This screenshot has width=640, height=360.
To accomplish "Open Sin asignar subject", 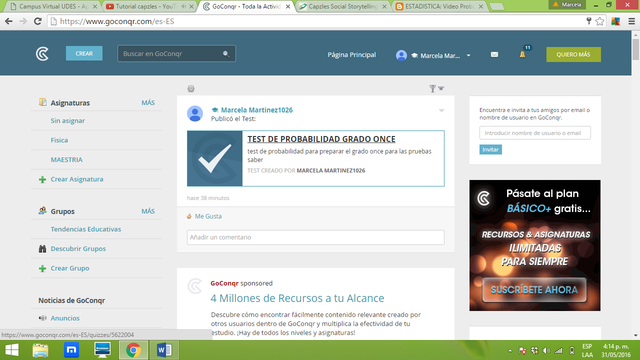I will (68, 121).
